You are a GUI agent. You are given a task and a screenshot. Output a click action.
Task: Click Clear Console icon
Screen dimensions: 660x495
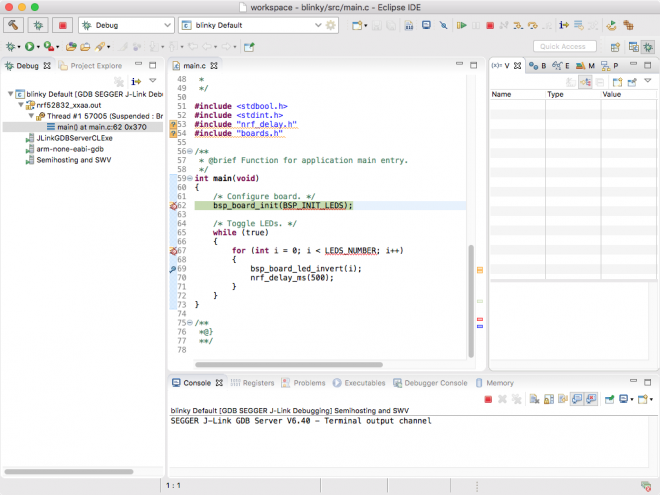tap(535, 399)
